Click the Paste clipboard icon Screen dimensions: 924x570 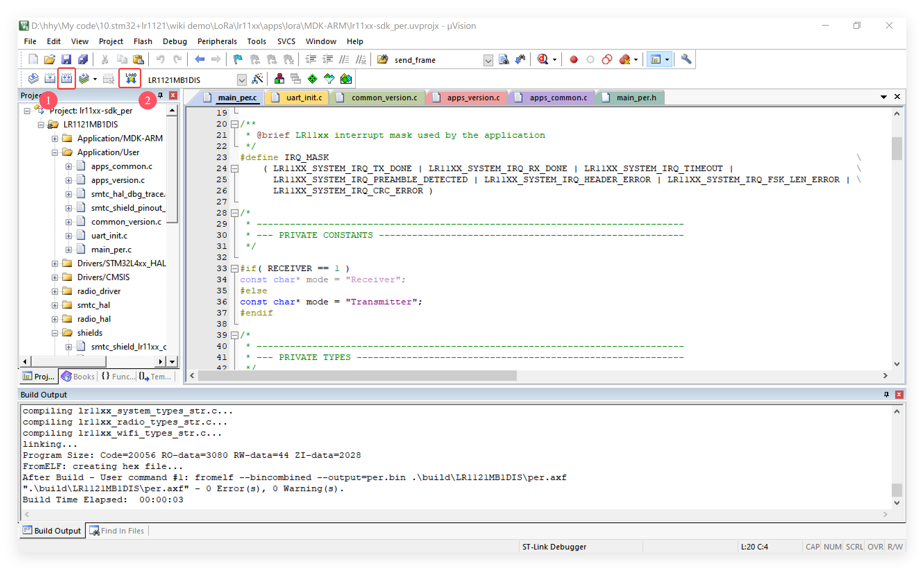(138, 59)
